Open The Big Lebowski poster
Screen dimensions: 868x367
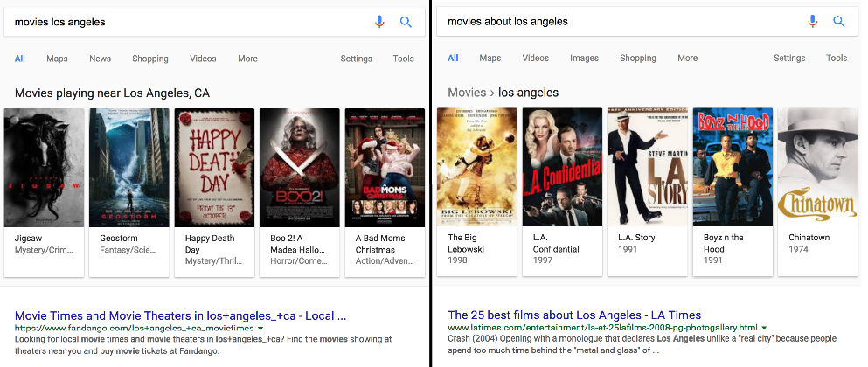[x=477, y=167]
